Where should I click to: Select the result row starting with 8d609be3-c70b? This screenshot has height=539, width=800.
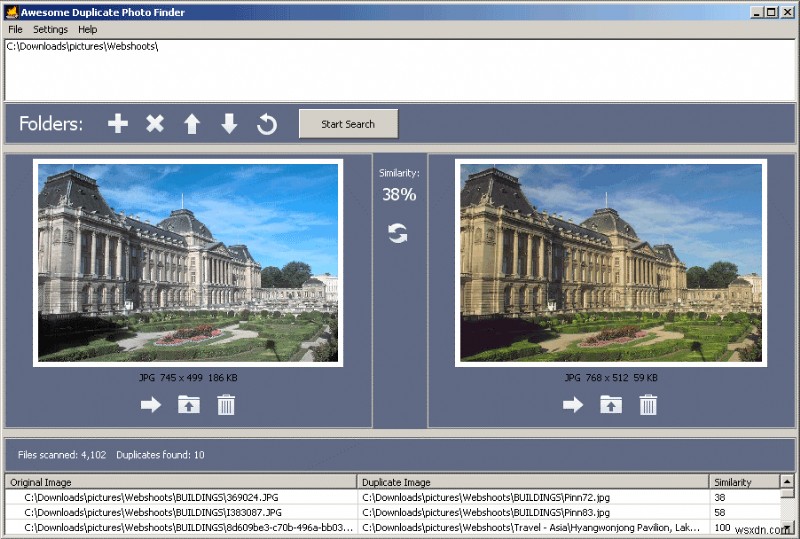pyautogui.click(x=393, y=527)
